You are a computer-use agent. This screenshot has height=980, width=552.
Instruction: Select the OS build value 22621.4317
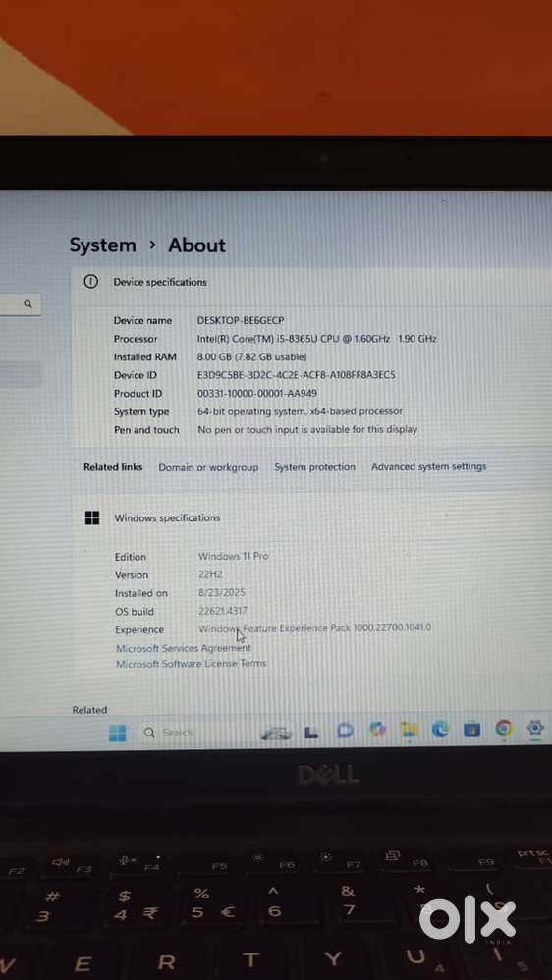coord(223,611)
